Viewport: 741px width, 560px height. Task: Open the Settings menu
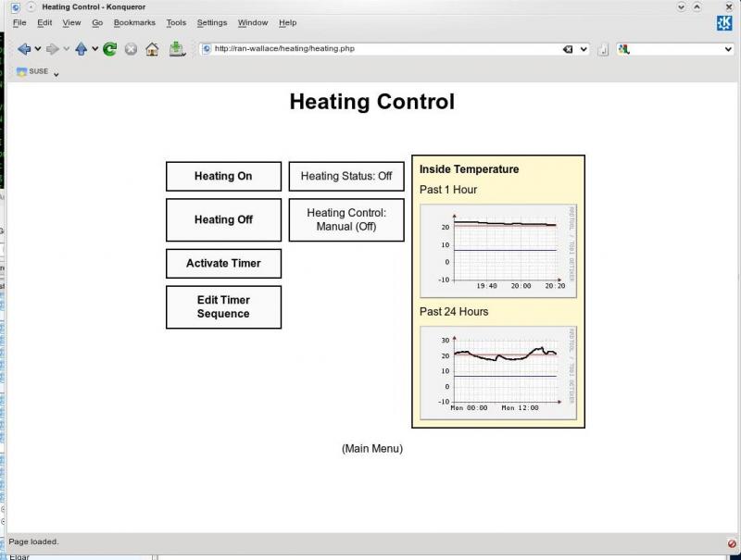click(x=211, y=23)
